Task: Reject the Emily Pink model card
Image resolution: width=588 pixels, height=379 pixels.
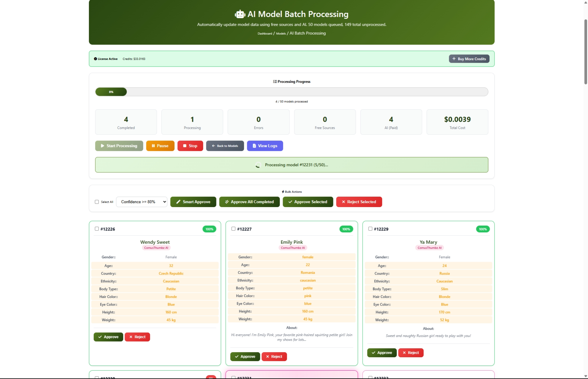Action: point(274,356)
